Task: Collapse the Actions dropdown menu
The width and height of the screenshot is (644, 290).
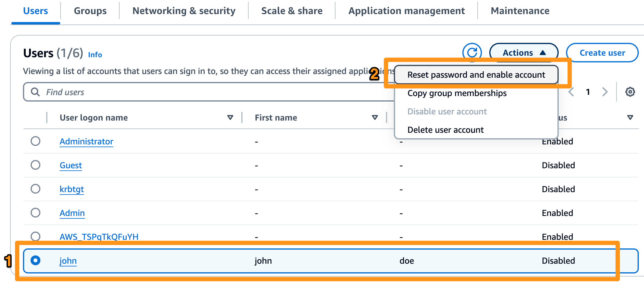Action: (x=524, y=52)
